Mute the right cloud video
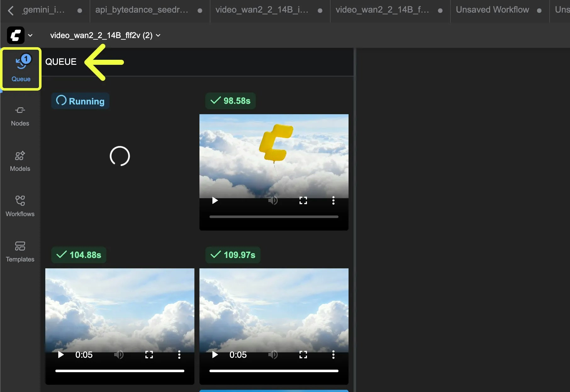The image size is (570, 392). [273, 355]
